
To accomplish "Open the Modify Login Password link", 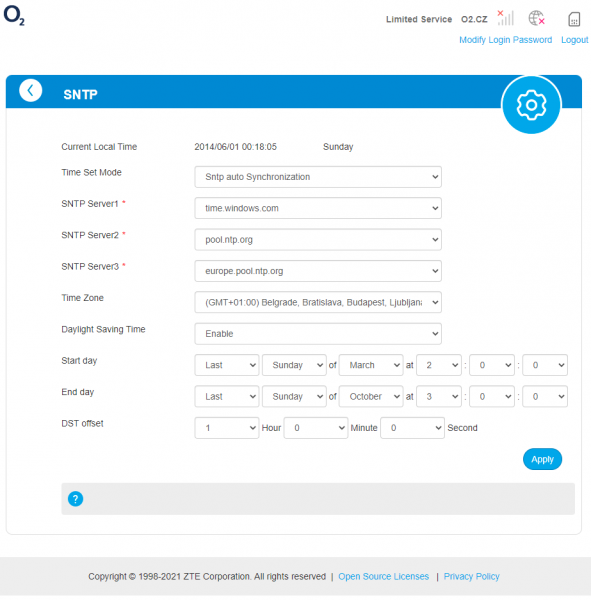I will (505, 40).
